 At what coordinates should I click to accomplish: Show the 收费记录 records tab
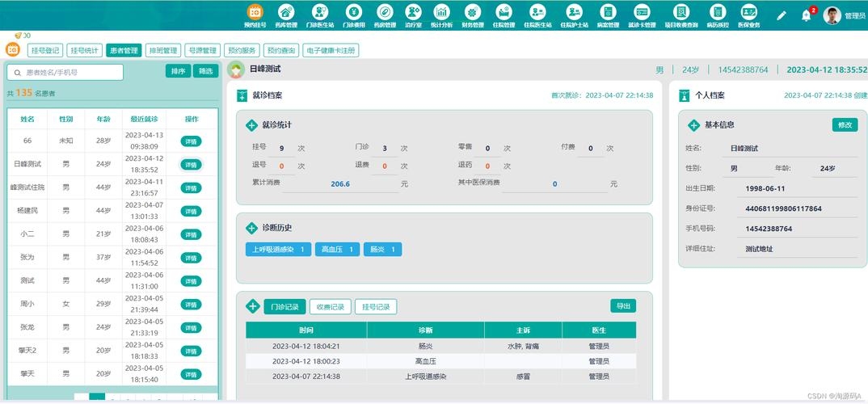click(x=331, y=306)
